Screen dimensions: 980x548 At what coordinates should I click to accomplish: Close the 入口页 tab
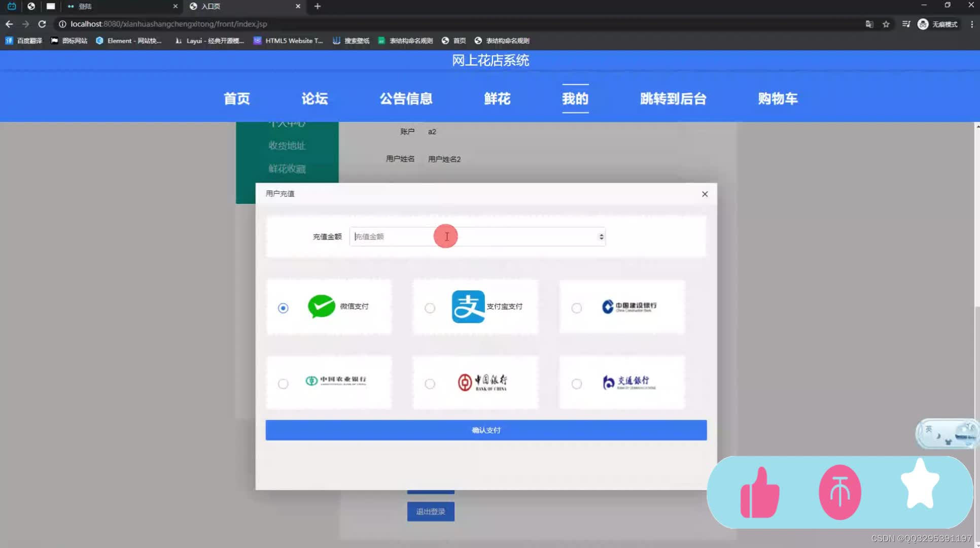(298, 6)
